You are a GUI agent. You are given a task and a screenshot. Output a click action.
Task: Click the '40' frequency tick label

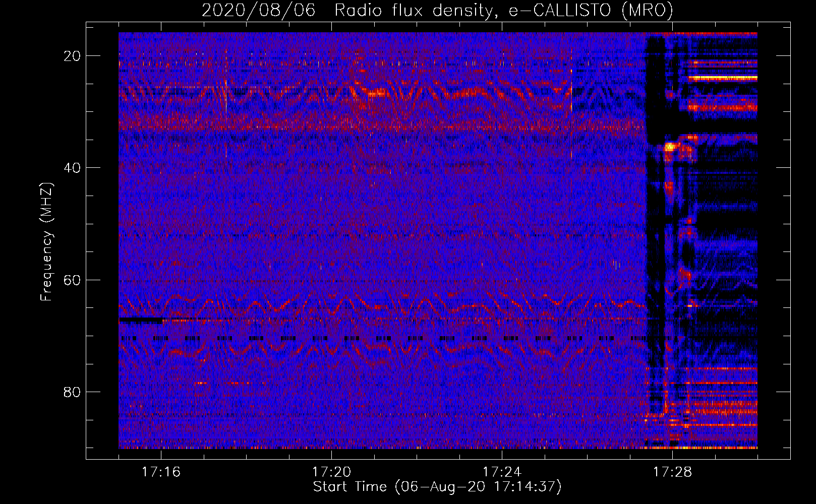pos(72,167)
